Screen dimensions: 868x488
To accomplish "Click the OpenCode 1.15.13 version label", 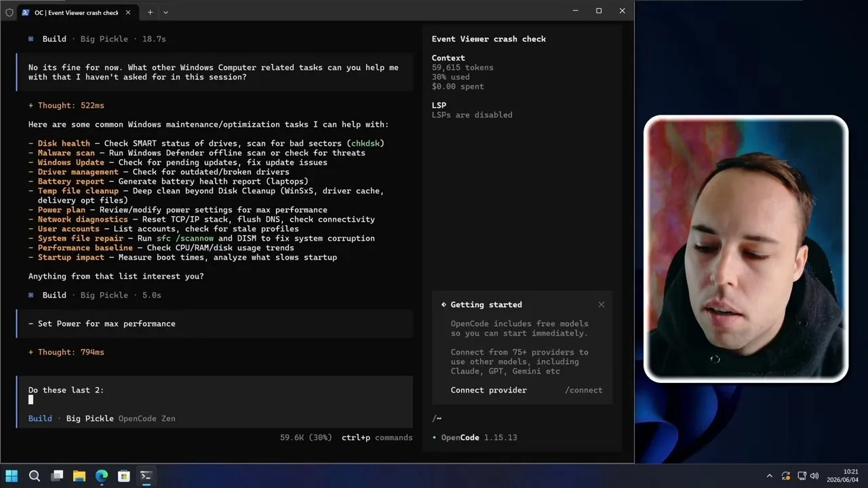I will [x=475, y=437].
